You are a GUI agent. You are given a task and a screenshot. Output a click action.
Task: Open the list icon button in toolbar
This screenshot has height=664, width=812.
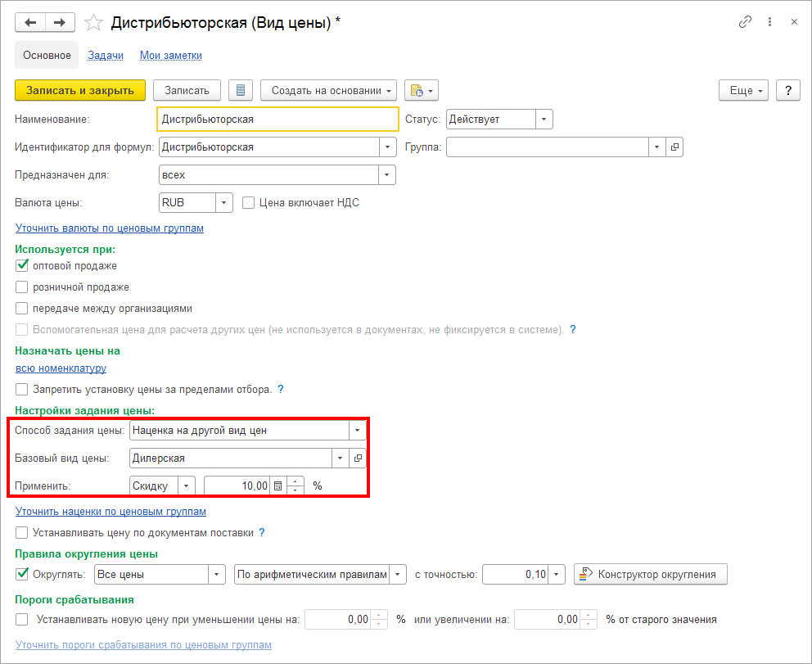241,91
